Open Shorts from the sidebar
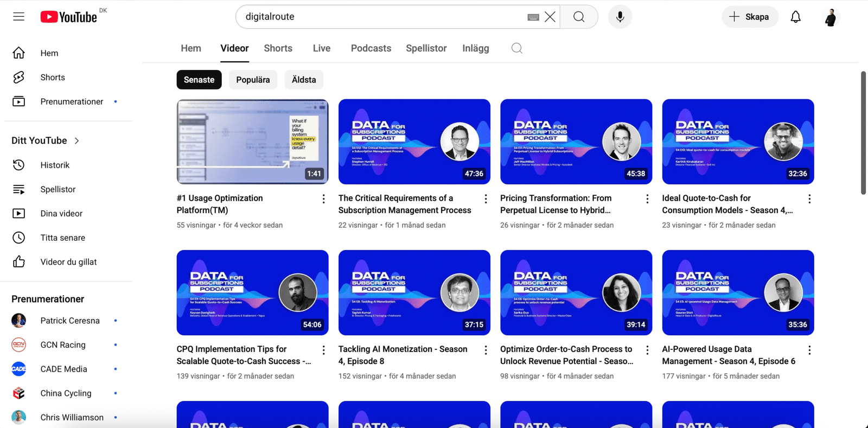Image resolution: width=868 pixels, height=428 pixels. click(68, 78)
